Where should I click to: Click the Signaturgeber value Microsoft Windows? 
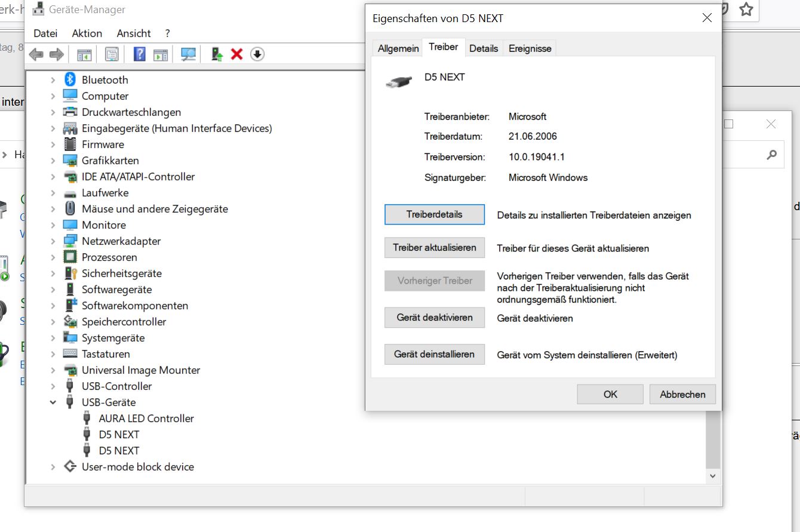[548, 177]
